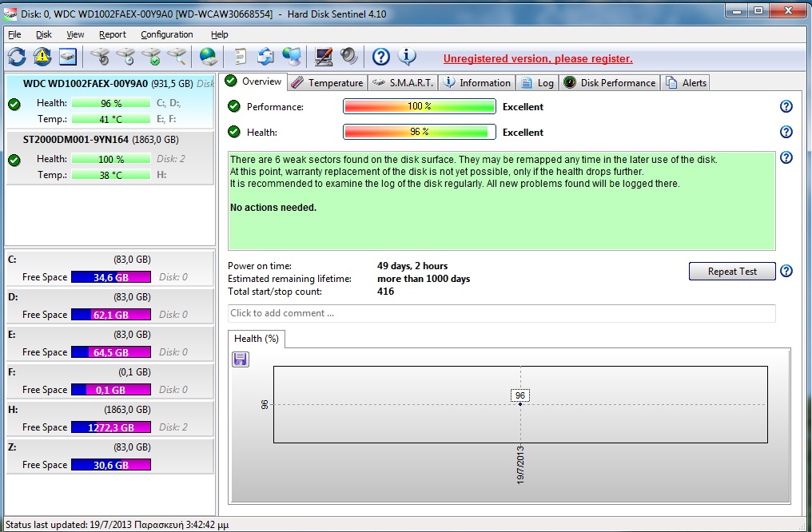812x532 pixels.
Task: Select the WDC WD1002FAEX-00Y9A0 disk entry
Action: 109,101
